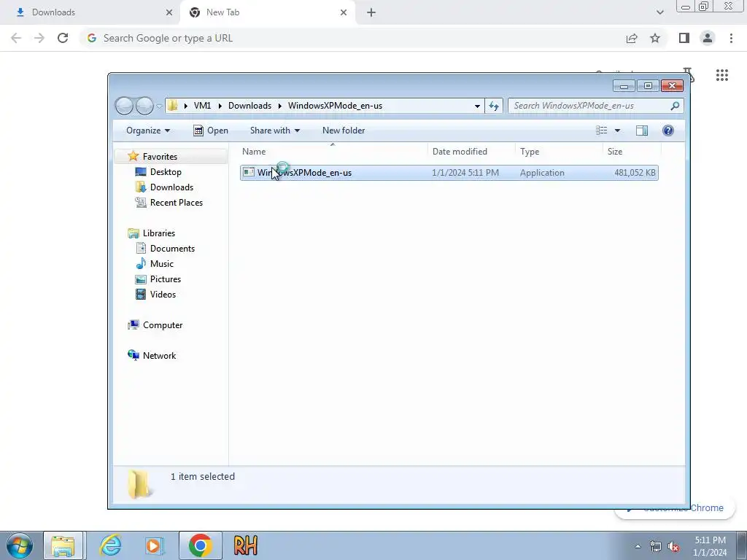The height and width of the screenshot is (560, 747).
Task: Open Explorer help
Action: point(668,131)
